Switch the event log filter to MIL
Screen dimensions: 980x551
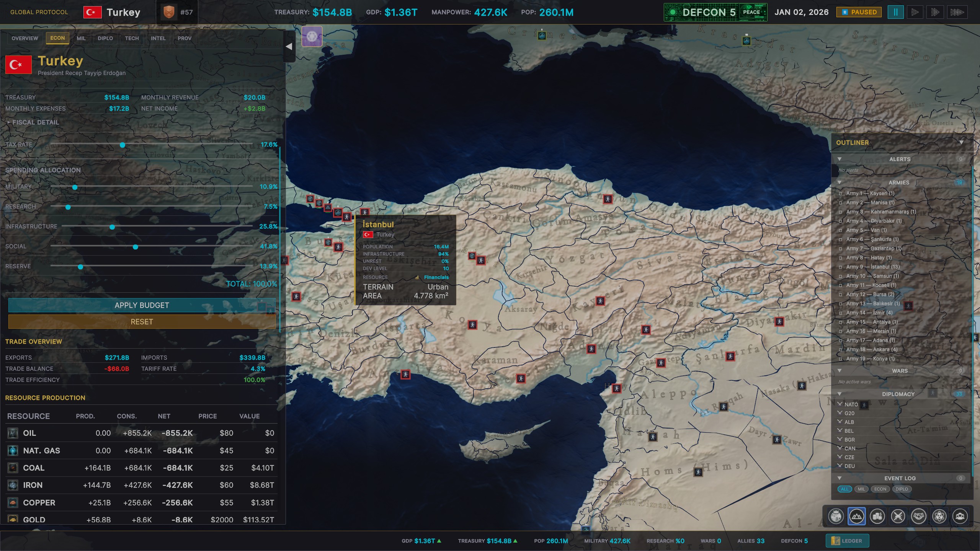tap(862, 489)
